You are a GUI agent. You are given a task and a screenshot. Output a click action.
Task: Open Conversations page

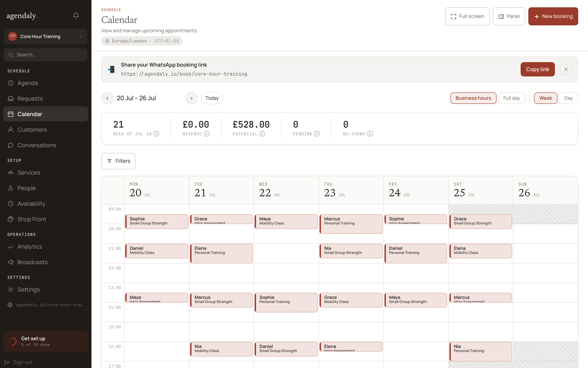pyautogui.click(x=46, y=145)
